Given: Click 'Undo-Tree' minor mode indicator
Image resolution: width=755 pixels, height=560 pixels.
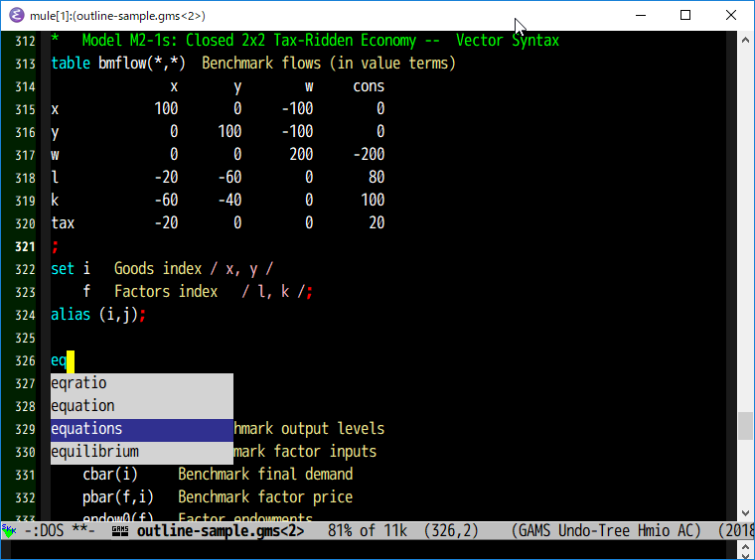Looking at the screenshot, I should click(594, 530).
